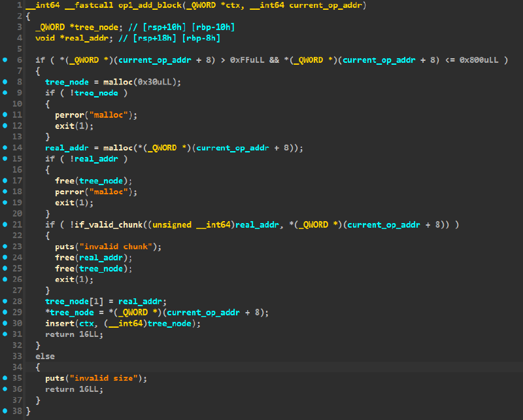Toggle the breakpoint dot on line 28
The height and width of the screenshot is (420, 523).
(x=5, y=301)
